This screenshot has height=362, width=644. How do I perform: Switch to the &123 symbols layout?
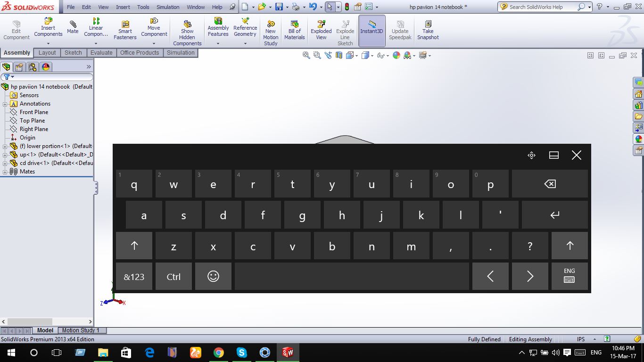pyautogui.click(x=134, y=277)
